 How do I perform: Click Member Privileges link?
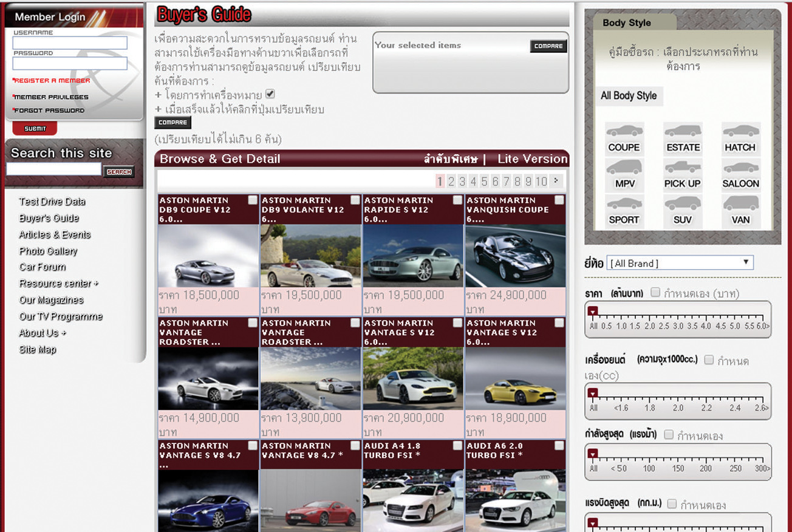pyautogui.click(x=51, y=97)
